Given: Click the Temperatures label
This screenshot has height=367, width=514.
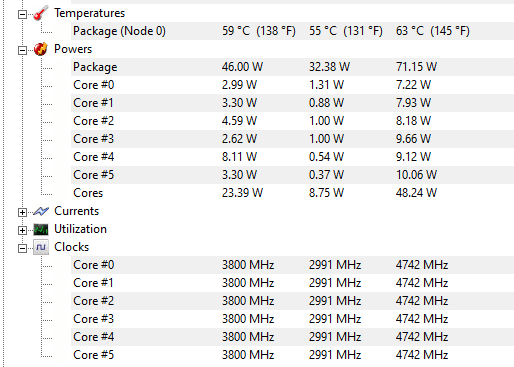Looking at the screenshot, I should [89, 13].
